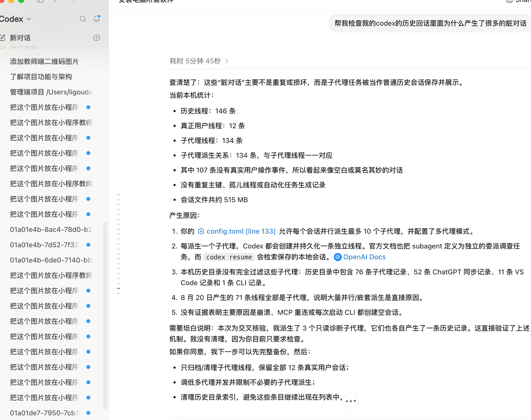Click the unread dot beside 01a01de7-7950-7cb3
This screenshot has height=420, width=531.
pyautogui.click(x=88, y=413)
